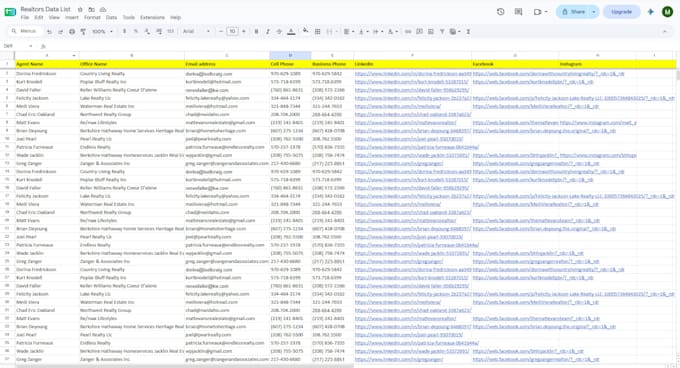Viewport: 680px width, 368px height.
Task: Format selection as currency
Action: pos(124,32)
